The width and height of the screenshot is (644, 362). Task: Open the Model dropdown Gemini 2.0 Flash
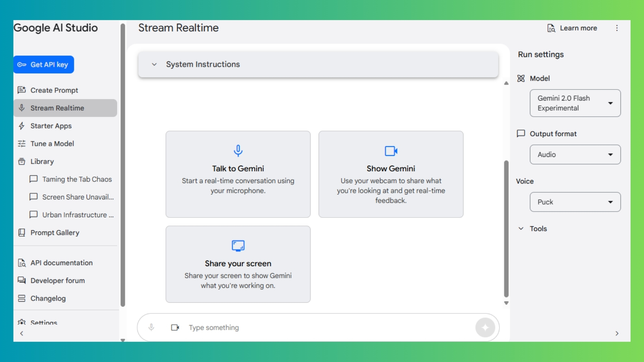575,103
